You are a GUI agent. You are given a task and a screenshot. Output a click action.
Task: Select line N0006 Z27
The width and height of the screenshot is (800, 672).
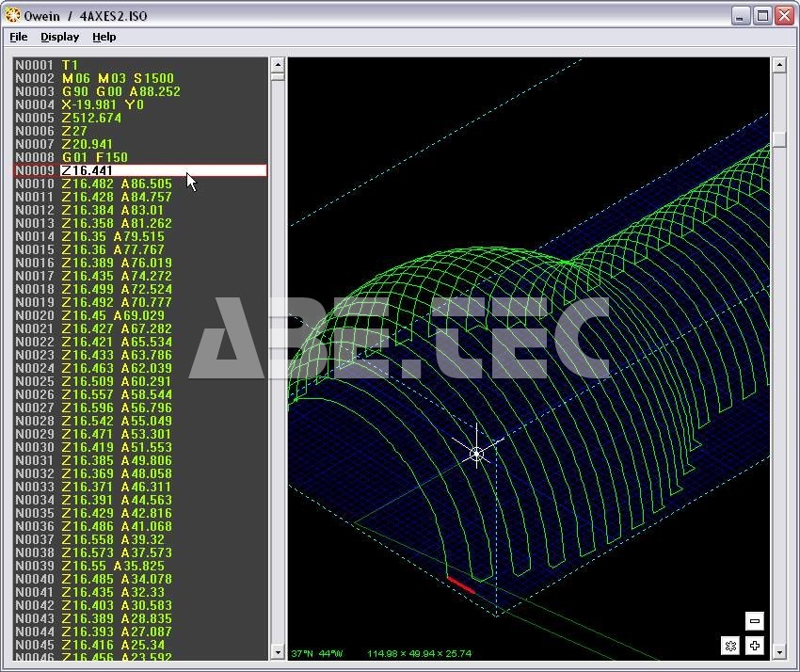pyautogui.click(x=140, y=131)
